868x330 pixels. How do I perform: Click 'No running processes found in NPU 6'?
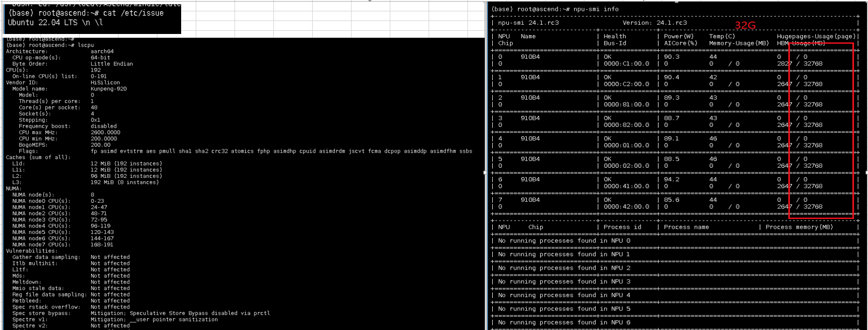click(564, 322)
